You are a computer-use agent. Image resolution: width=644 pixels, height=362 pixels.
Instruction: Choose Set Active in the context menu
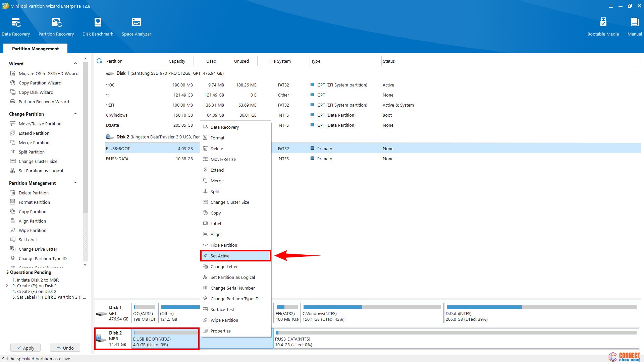click(x=236, y=256)
